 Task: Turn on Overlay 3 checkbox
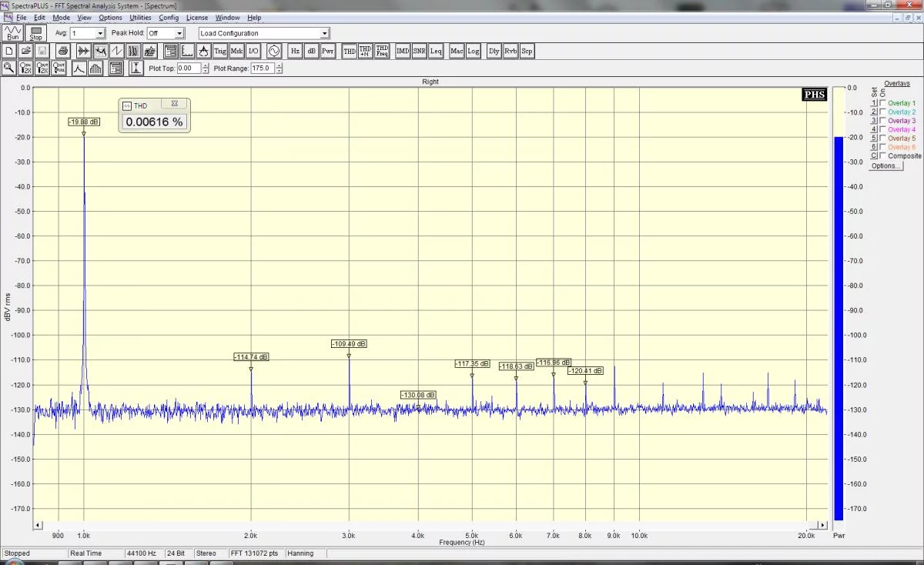point(882,121)
